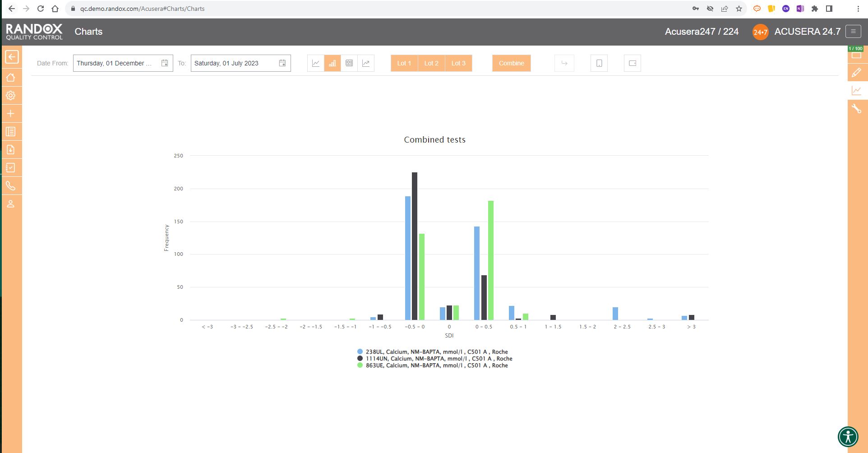Open settings gear in left sidebar

coord(11,96)
